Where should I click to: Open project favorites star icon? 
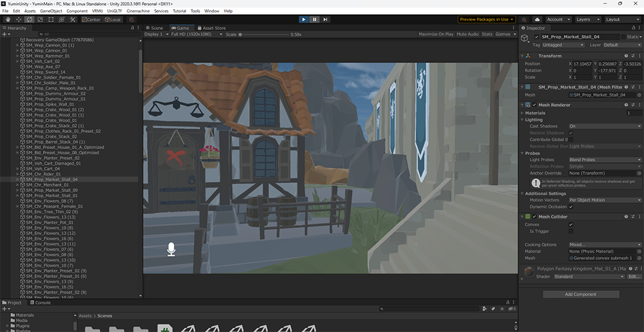[x=502, y=309]
